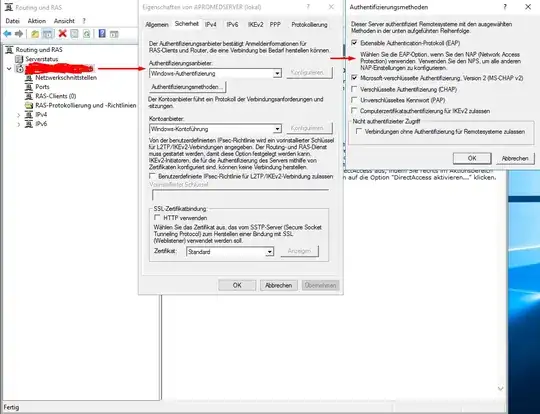540x414 pixels.
Task: Click the IPv6 node icon
Action: coord(29,124)
